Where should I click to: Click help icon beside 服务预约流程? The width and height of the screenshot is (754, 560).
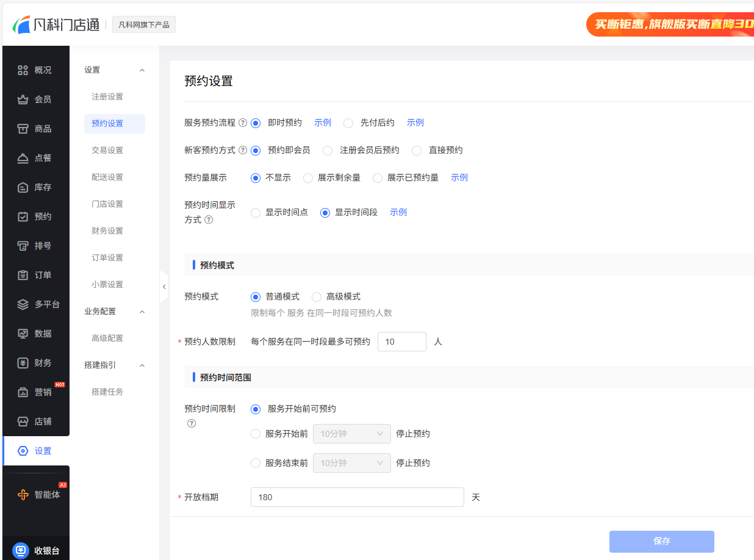243,123
